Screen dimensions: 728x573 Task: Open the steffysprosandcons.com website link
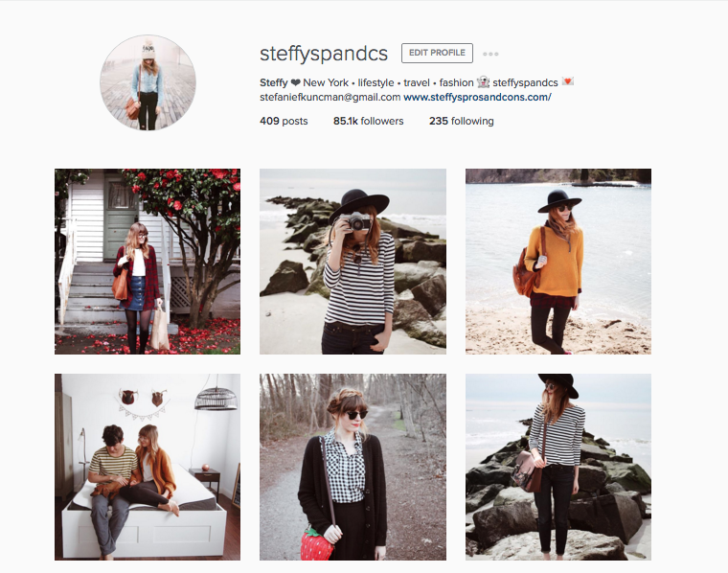pos(477,97)
